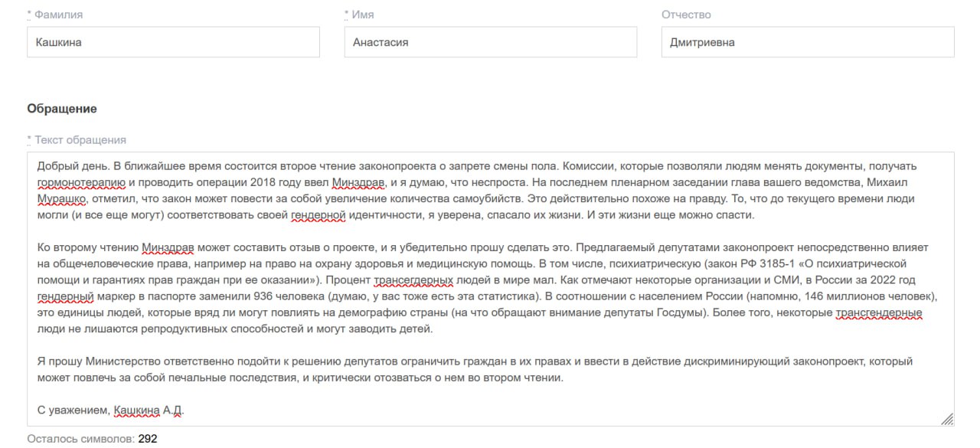Click underlined "гендерный" before "маркер"
Screen dimensions: 980x448
click(x=65, y=296)
